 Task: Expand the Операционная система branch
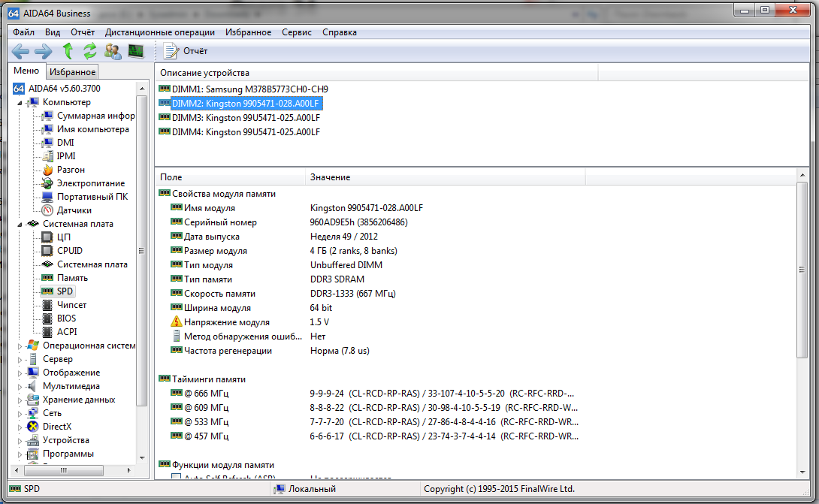tap(20, 346)
